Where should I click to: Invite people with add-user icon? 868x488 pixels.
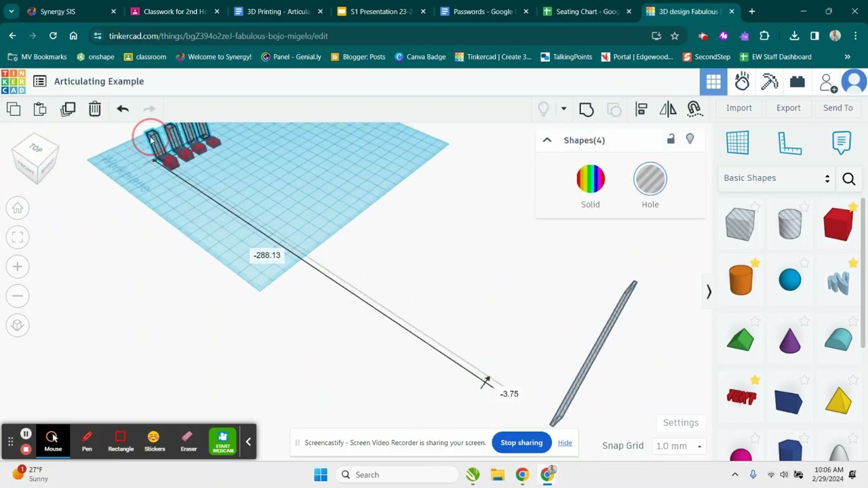[827, 82]
